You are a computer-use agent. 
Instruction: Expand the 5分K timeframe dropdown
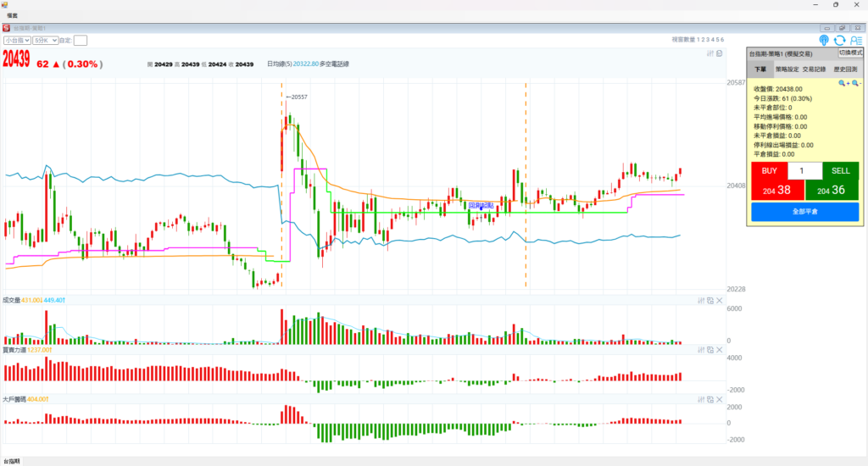point(45,40)
